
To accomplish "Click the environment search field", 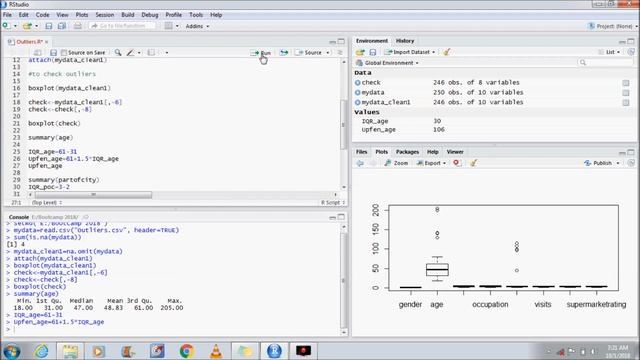I will pyautogui.click(x=606, y=62).
